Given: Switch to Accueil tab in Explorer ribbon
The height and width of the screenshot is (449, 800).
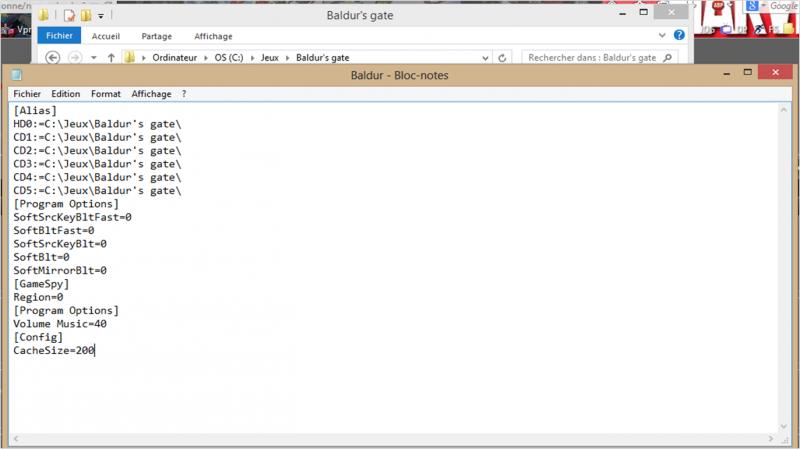Looking at the screenshot, I should (106, 36).
